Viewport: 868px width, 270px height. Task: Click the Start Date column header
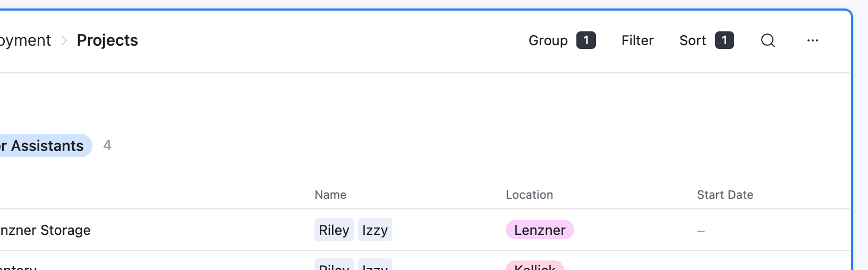[x=725, y=195]
